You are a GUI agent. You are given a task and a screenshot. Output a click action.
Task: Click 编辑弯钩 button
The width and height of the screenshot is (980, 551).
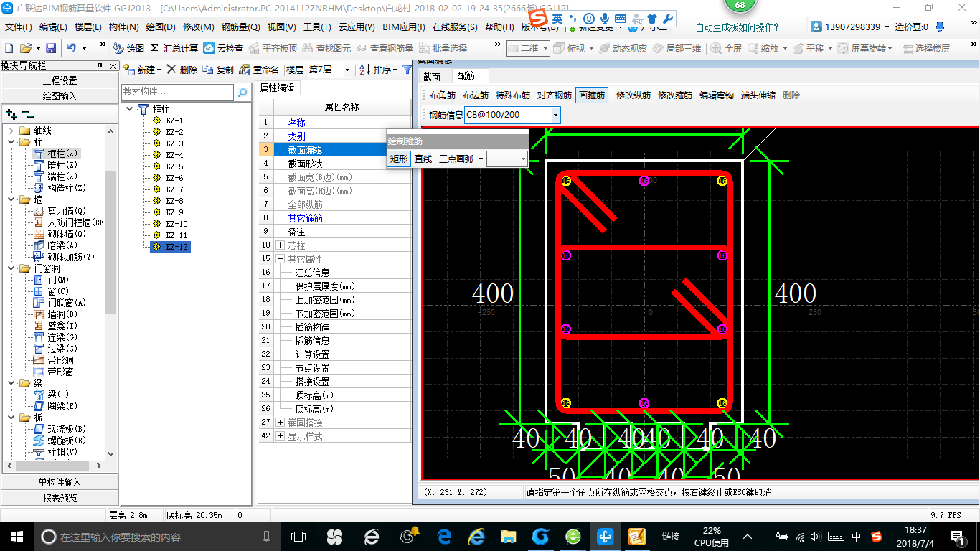(x=717, y=95)
